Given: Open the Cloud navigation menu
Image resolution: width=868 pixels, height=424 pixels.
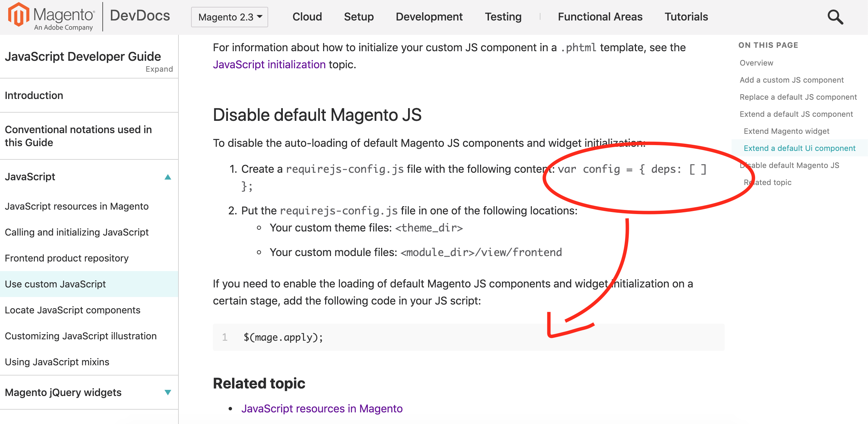Looking at the screenshot, I should pyautogui.click(x=307, y=17).
